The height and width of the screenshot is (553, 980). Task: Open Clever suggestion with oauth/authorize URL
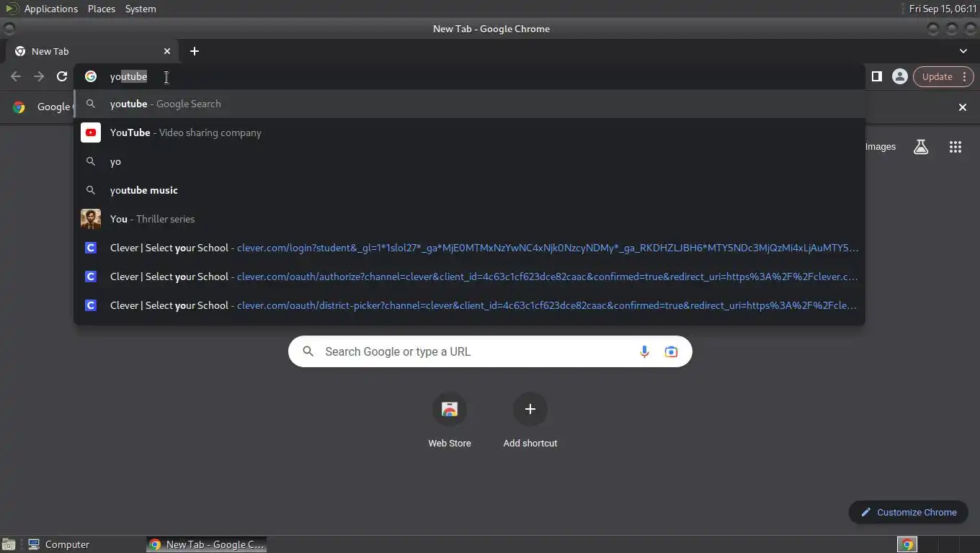(x=469, y=276)
